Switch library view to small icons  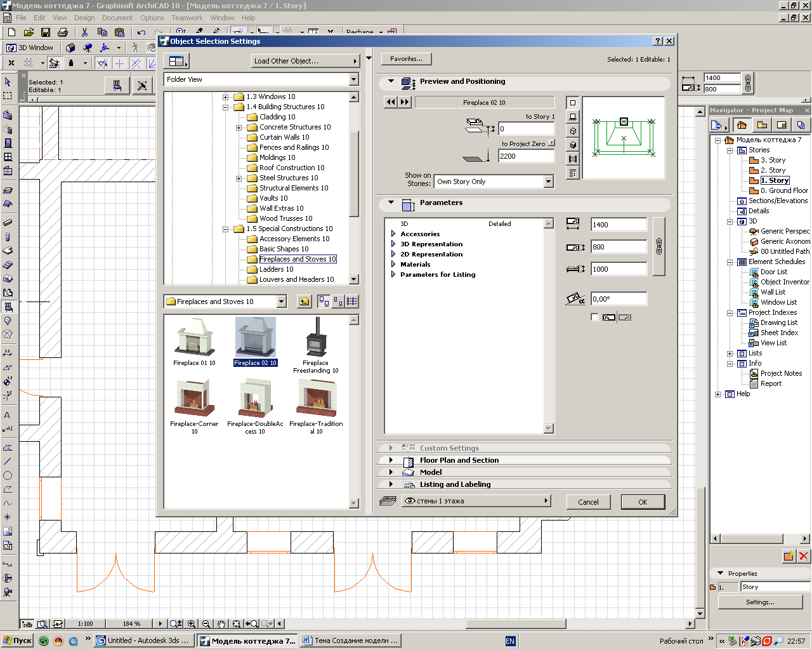337,302
